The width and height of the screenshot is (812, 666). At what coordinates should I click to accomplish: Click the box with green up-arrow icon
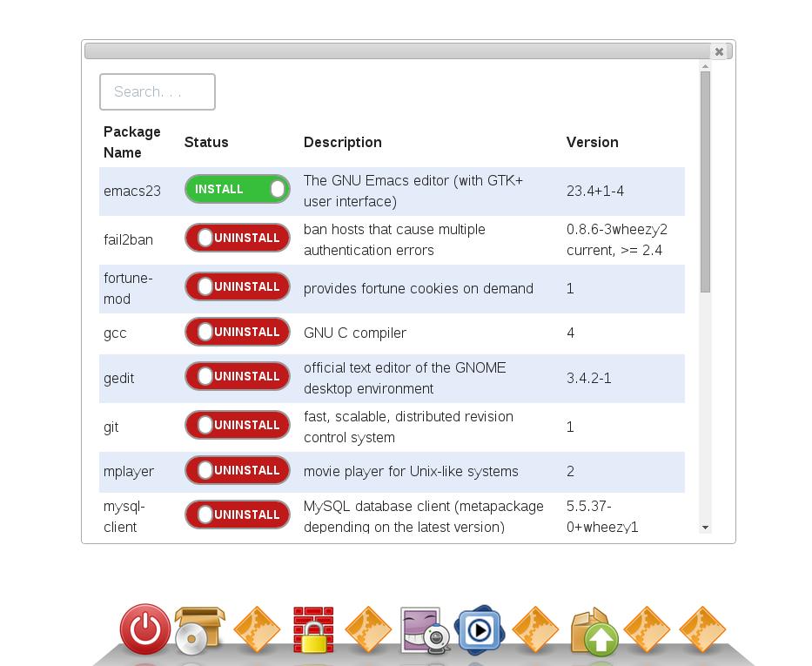click(x=594, y=631)
